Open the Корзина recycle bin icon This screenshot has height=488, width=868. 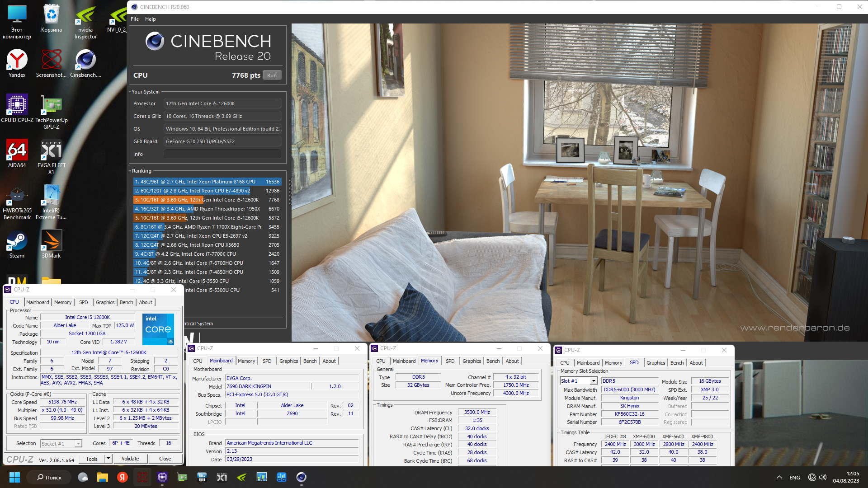click(x=52, y=19)
